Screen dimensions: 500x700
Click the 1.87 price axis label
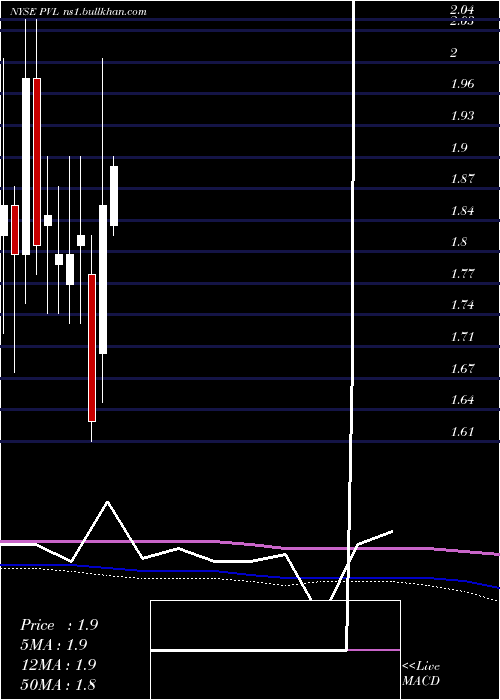point(462,179)
